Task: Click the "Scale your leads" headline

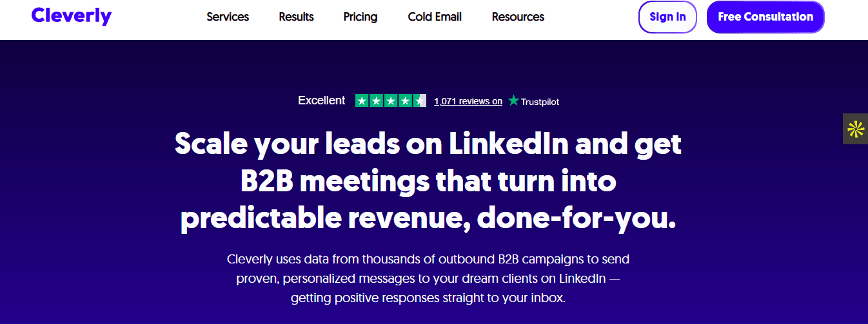Action: 428,181
